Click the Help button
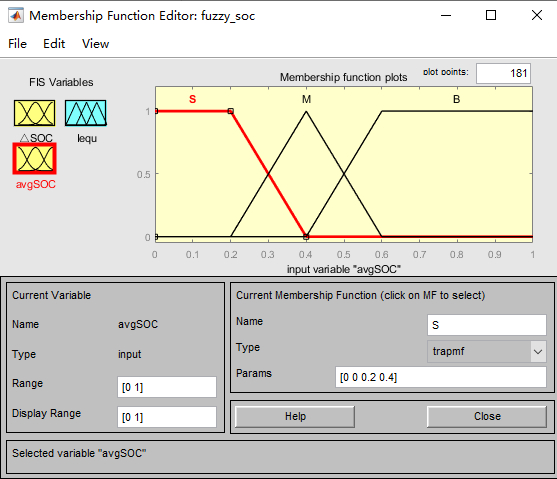 pyautogui.click(x=295, y=416)
